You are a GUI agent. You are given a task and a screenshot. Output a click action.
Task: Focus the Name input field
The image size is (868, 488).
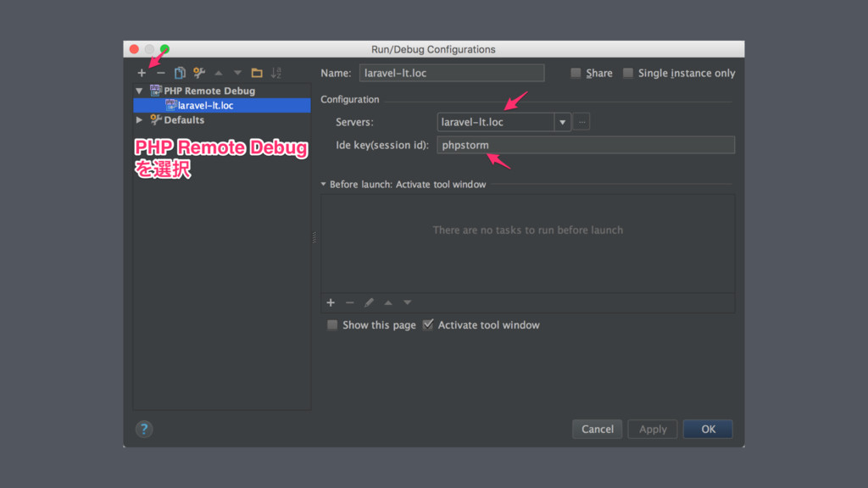click(x=452, y=73)
